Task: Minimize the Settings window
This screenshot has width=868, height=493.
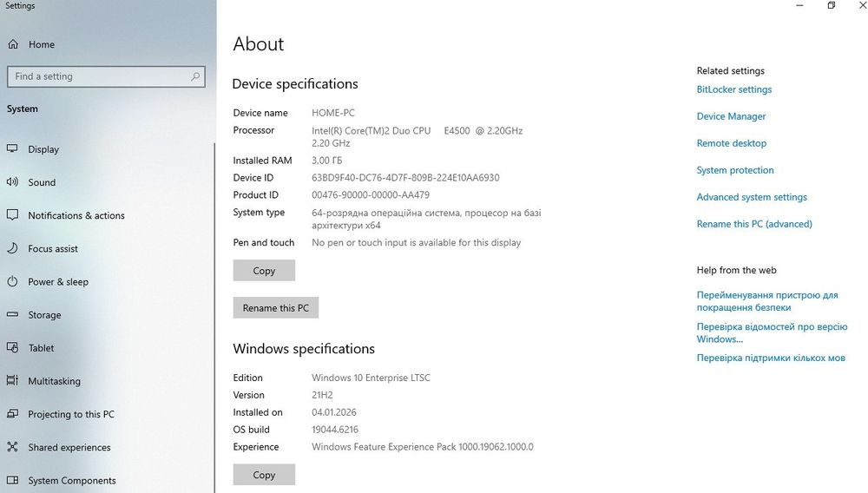Action: click(x=799, y=5)
